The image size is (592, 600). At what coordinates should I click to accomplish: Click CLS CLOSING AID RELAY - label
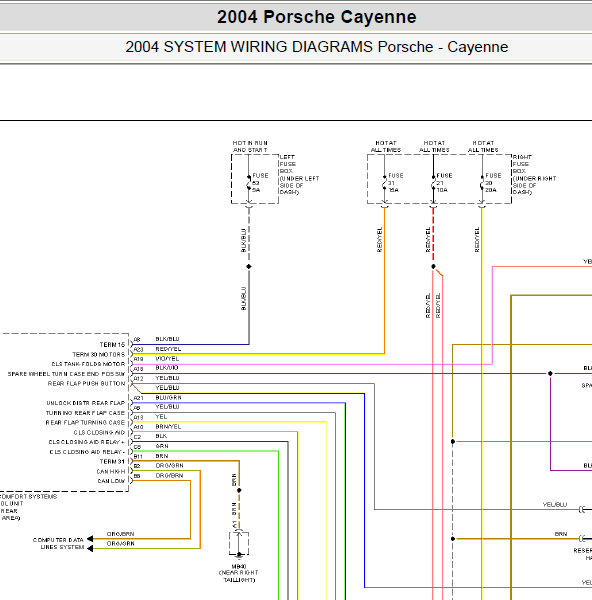pos(87,452)
